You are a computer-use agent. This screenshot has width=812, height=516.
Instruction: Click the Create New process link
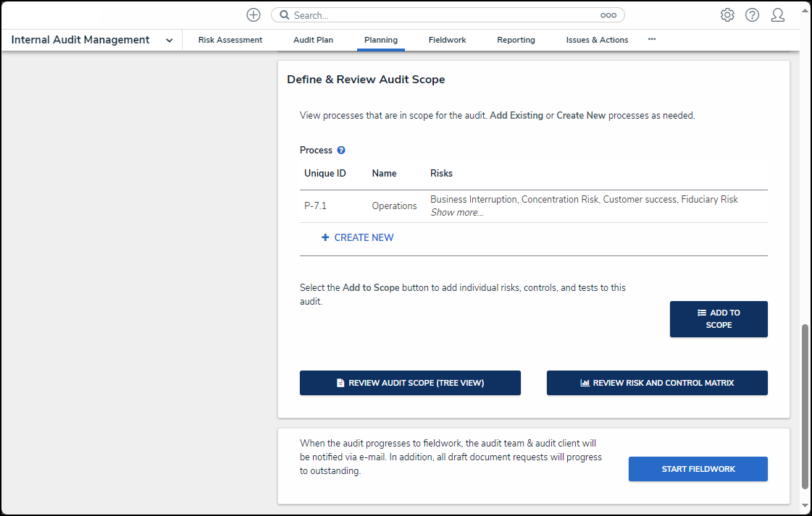coord(358,237)
